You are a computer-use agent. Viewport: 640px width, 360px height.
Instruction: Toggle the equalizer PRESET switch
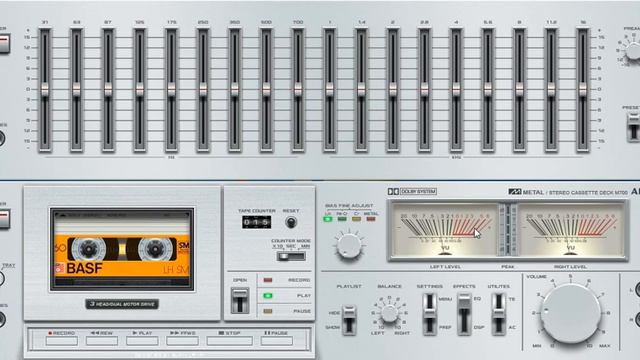pyautogui.click(x=633, y=127)
